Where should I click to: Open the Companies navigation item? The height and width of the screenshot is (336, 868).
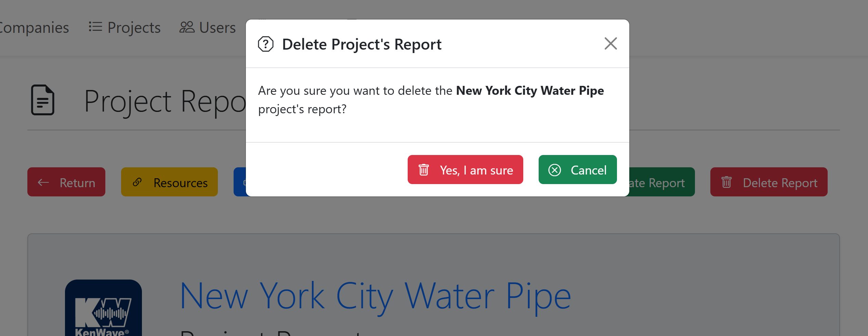pyautogui.click(x=34, y=27)
